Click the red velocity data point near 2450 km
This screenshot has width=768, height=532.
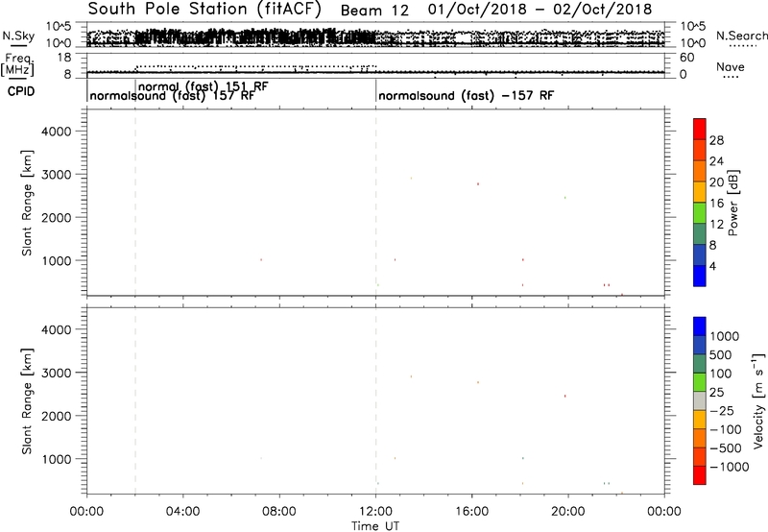[565, 396]
